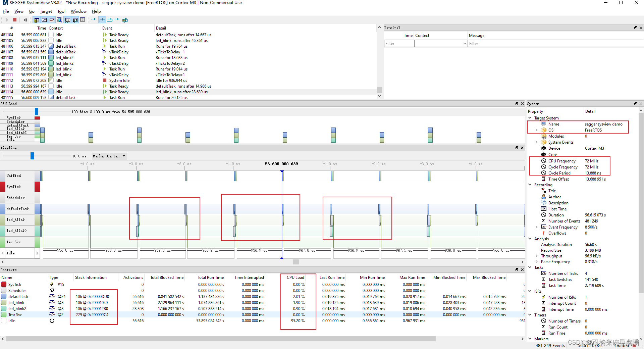Sort Contexts by Activations column header

[x=133, y=278]
